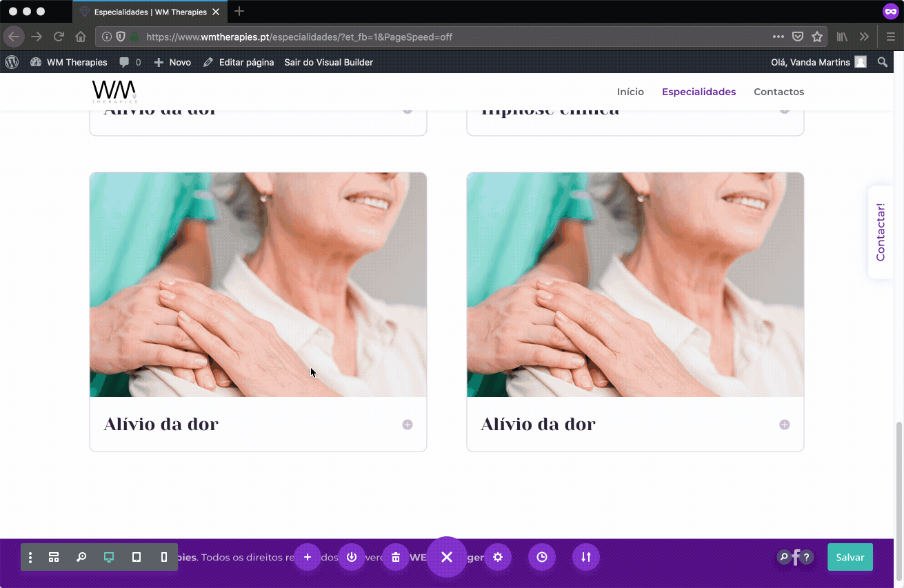Click the page vertical scrollbar thumb
Viewport: 904px width, 588px height.
click(898, 483)
